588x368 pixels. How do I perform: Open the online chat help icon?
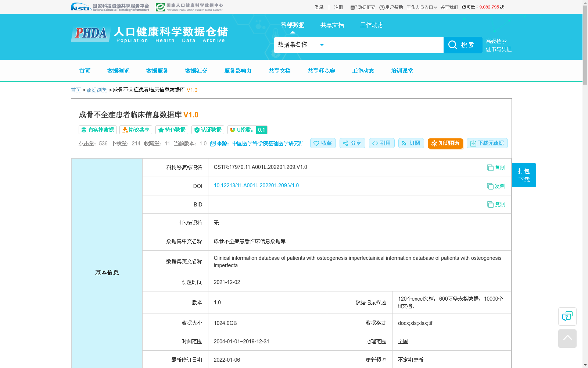pos(567,316)
